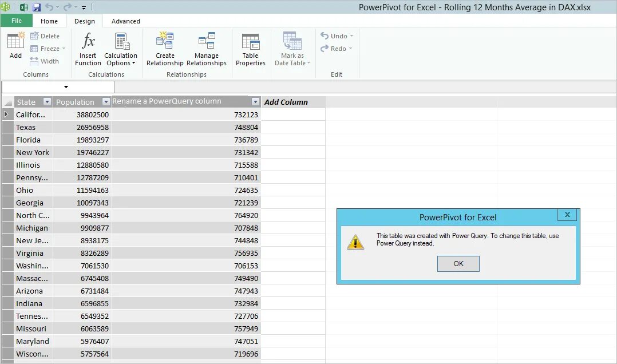Click value 747051 in Maryland row

(x=187, y=341)
